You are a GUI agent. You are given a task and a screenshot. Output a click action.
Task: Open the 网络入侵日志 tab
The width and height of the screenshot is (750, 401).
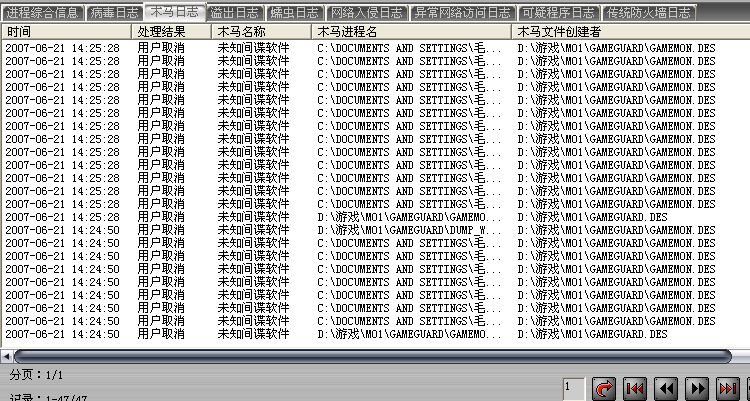click(367, 12)
